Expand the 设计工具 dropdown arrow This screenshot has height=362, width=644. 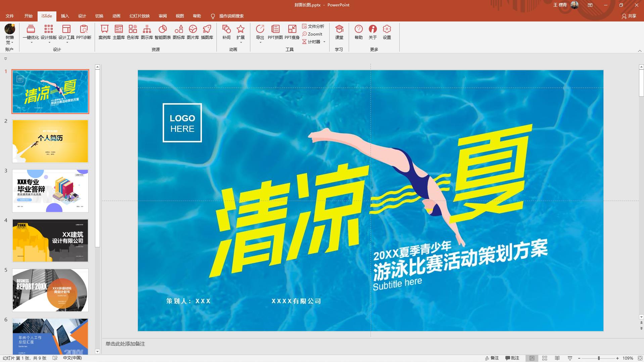click(66, 43)
